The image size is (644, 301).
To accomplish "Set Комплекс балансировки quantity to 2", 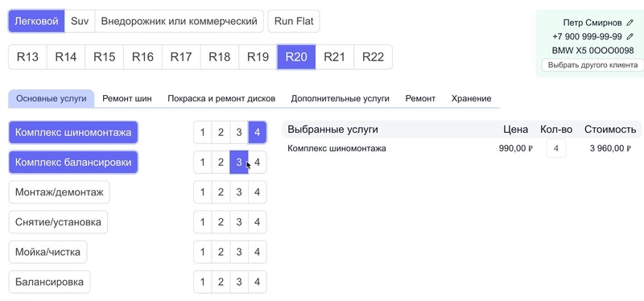I will (221, 163).
